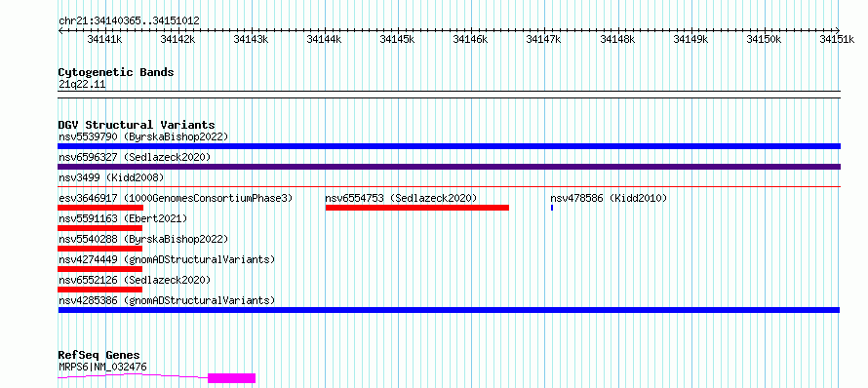Image resolution: width=868 pixels, height=388 pixels.
Task: Click the DGV Structural Variants track title
Action: (137, 125)
